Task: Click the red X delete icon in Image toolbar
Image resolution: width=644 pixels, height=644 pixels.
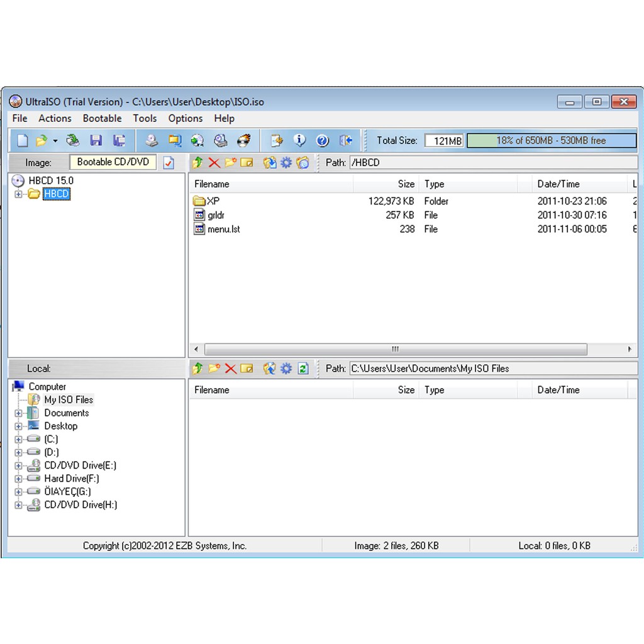Action: [x=214, y=163]
